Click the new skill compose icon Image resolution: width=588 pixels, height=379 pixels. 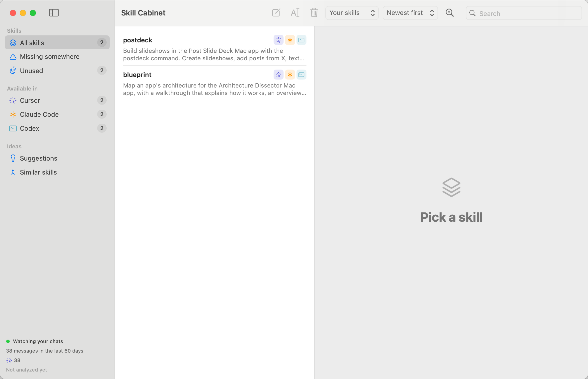(x=276, y=13)
